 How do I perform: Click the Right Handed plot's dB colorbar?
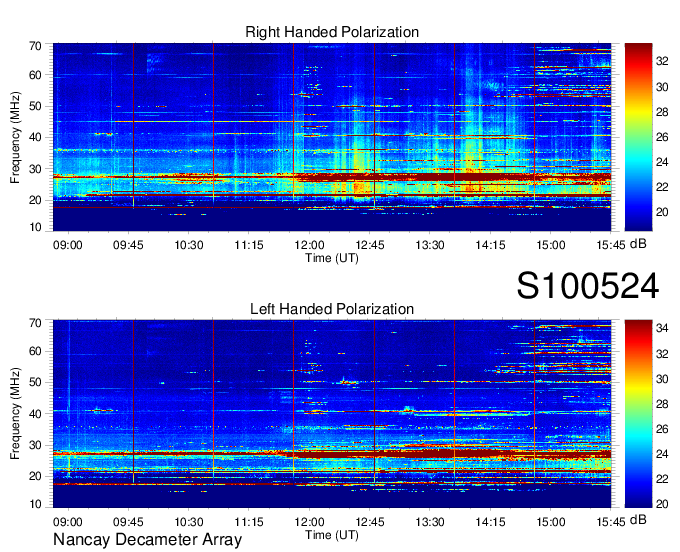[x=638, y=137]
